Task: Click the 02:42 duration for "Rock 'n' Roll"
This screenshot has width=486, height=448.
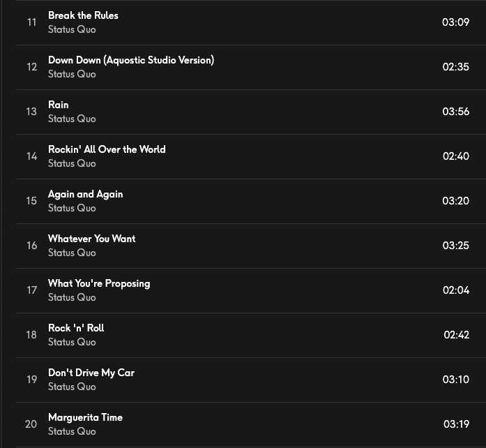Action: point(456,335)
